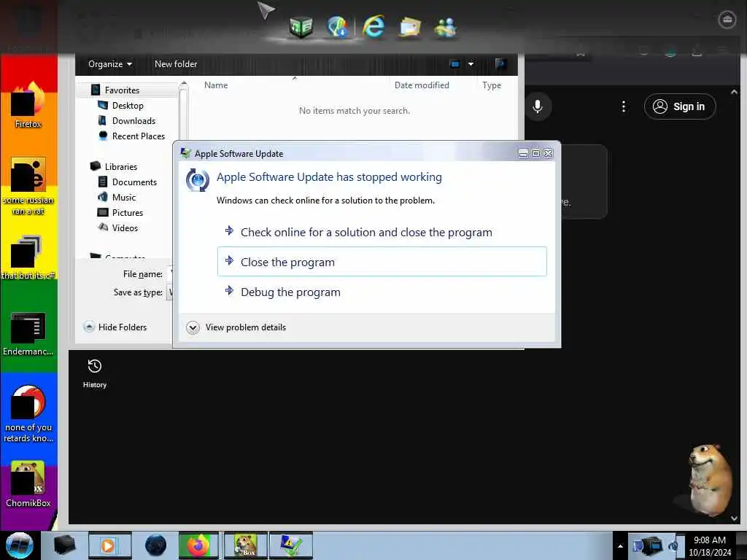Click the taskbar clock showing 9:08 AM
Viewport: 747px width, 560px height.
[x=710, y=545]
